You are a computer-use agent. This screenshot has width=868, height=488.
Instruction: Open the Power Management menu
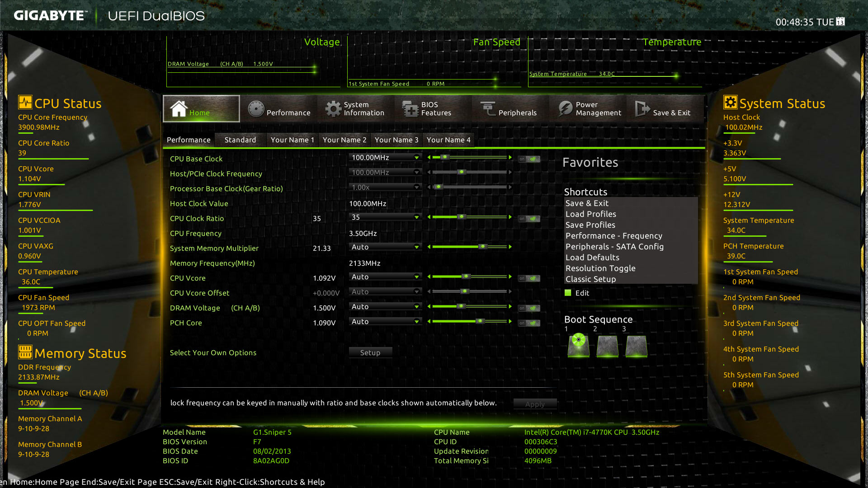click(588, 109)
